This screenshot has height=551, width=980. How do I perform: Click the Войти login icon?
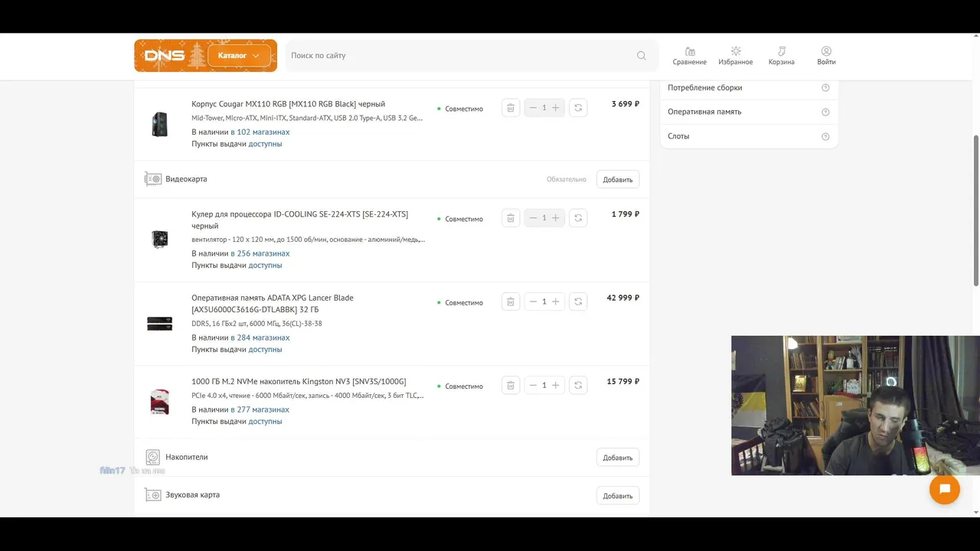tap(826, 56)
